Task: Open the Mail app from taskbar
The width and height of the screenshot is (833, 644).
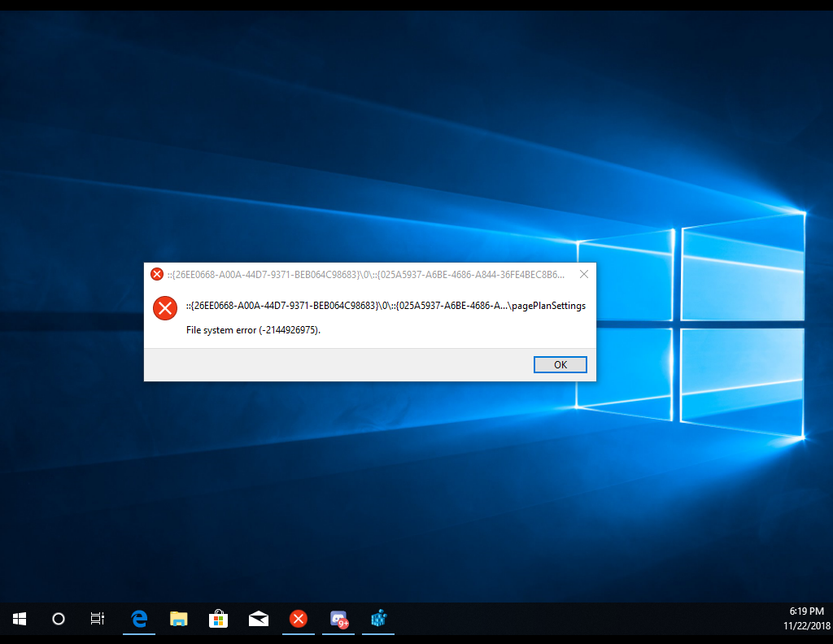Action: click(x=258, y=619)
